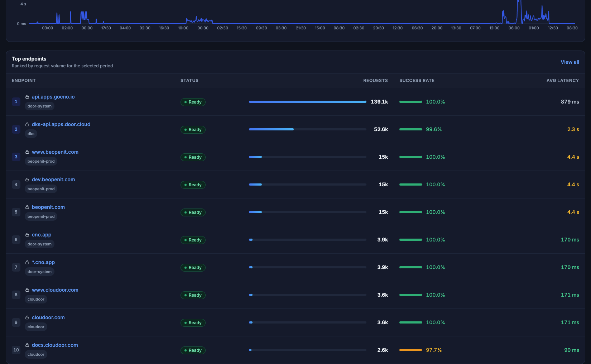Click the 879 ms latency value

[570, 102]
